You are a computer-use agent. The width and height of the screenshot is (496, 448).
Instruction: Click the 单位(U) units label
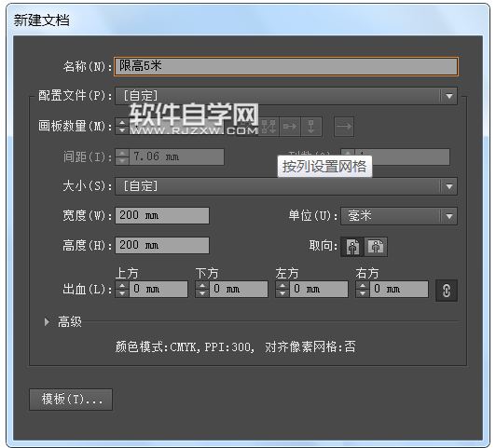[312, 216]
